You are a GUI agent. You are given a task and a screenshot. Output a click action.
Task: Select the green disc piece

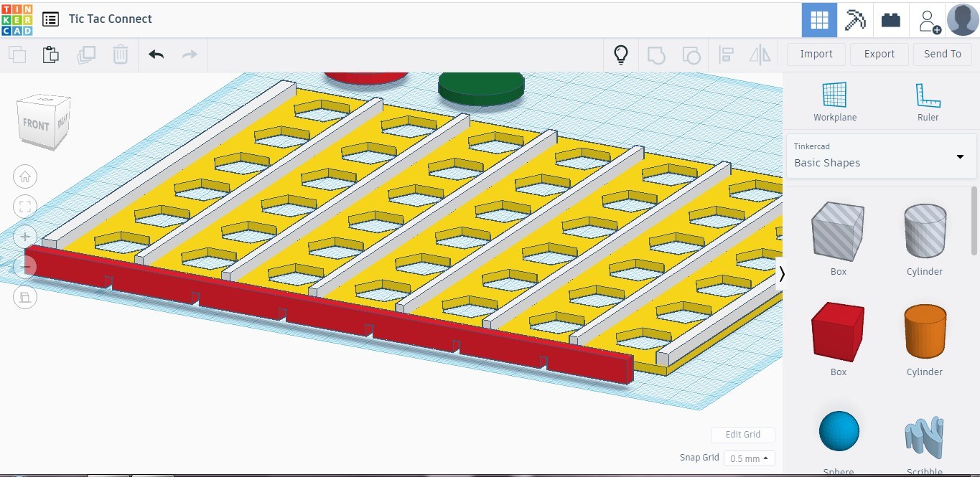(481, 88)
